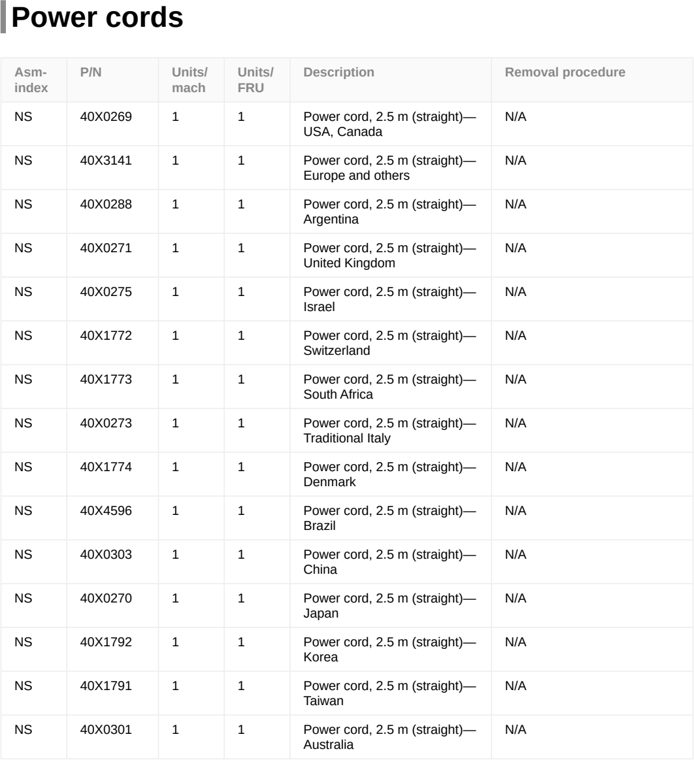Select part number 40X1791 for Taiwan
Image resolution: width=694 pixels, height=760 pixels.
[106, 686]
